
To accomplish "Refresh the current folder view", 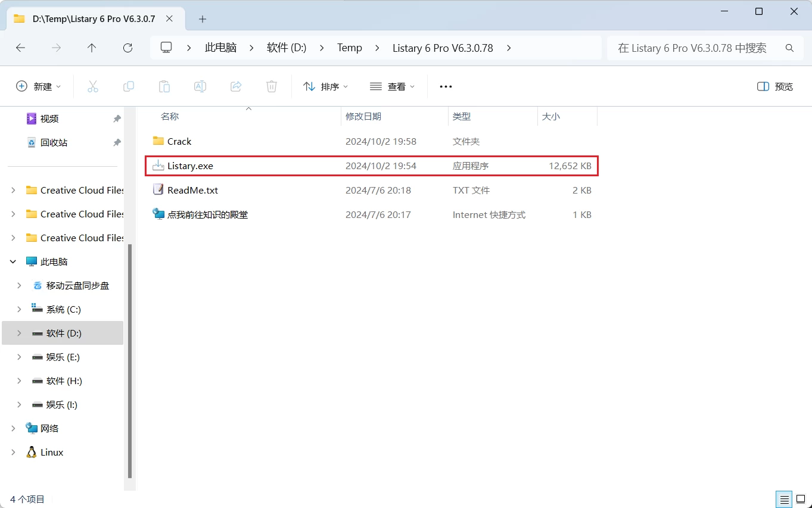I will [127, 48].
